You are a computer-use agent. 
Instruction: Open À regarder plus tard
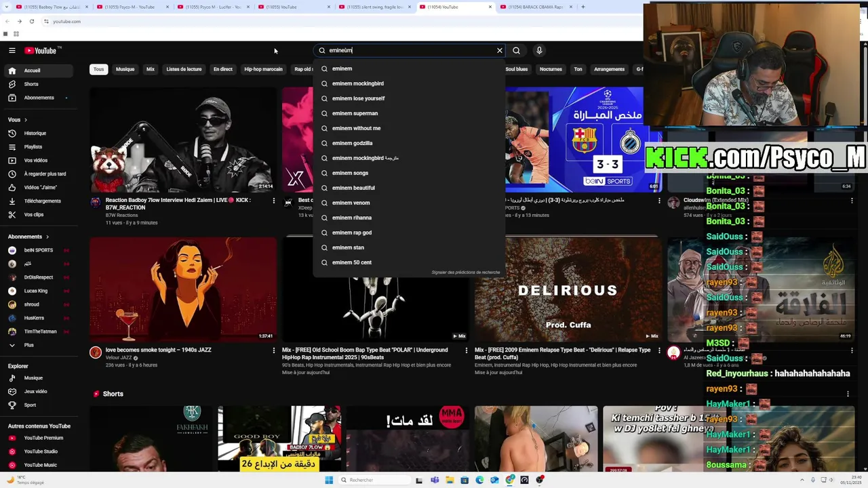coord(40,174)
